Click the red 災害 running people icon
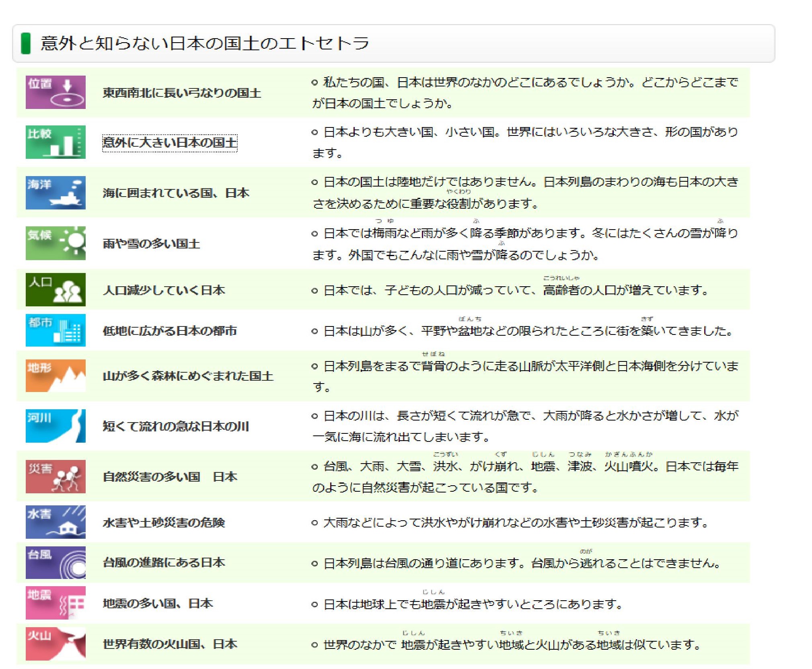The width and height of the screenshot is (812, 669). [x=56, y=476]
